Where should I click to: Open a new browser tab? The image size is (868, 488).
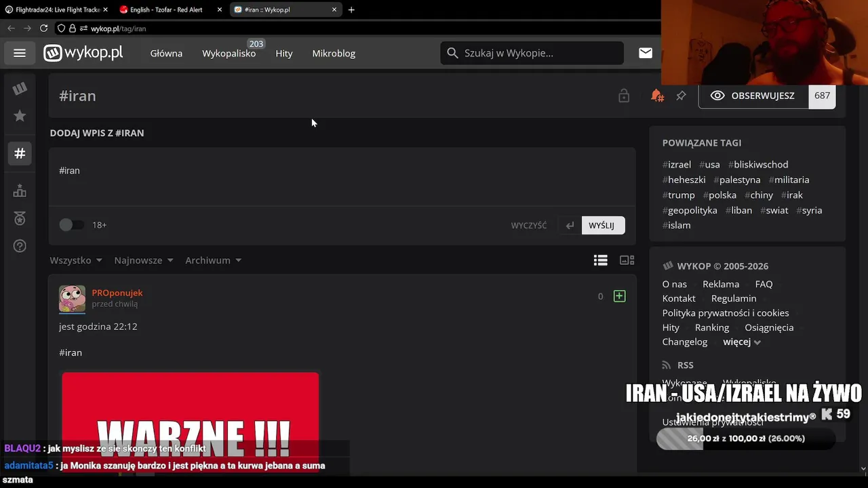point(351,9)
